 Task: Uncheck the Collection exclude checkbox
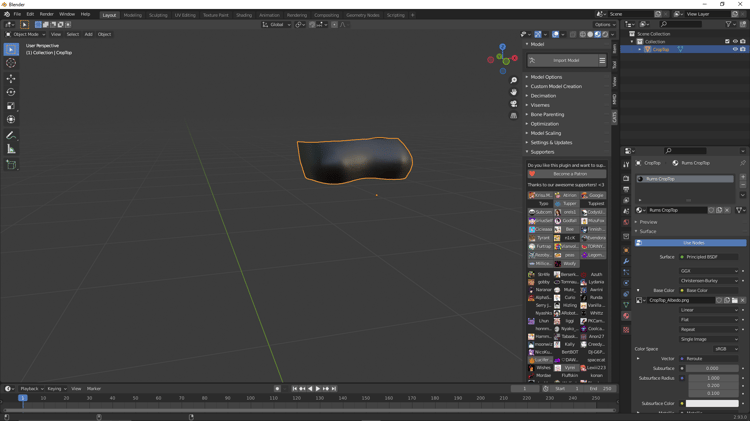point(727,42)
